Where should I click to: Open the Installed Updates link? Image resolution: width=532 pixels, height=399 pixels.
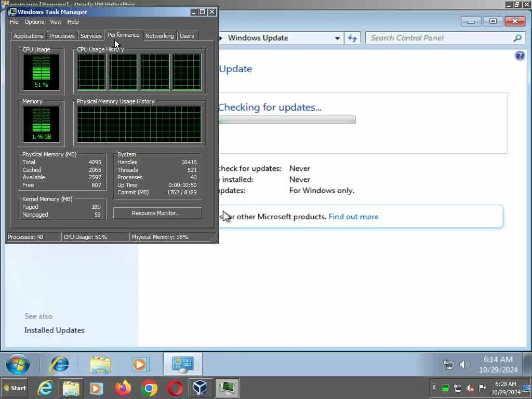(x=54, y=330)
